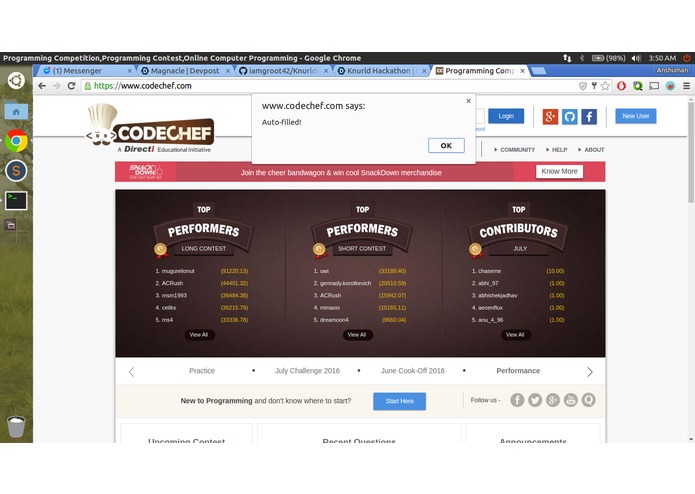695x494 pixels.
Task: Click the Google Plus login icon
Action: [x=550, y=117]
